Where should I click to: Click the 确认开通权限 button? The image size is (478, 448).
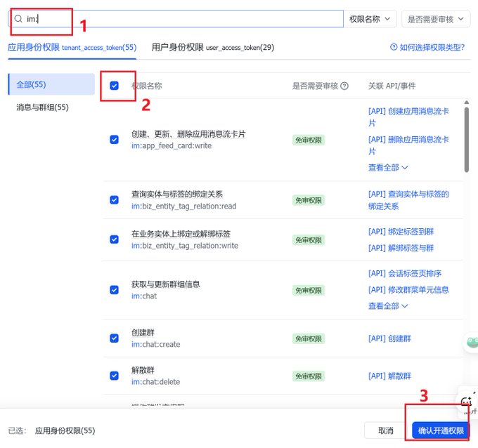coord(441,430)
